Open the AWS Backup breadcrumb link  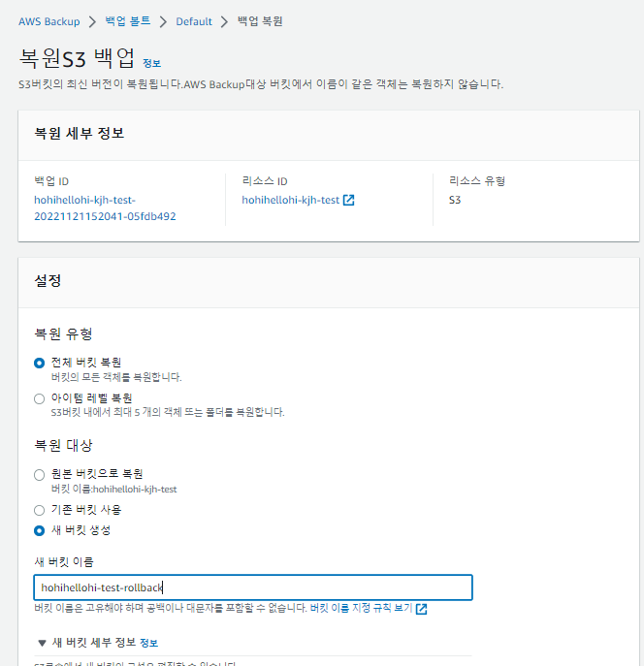pyautogui.click(x=48, y=21)
